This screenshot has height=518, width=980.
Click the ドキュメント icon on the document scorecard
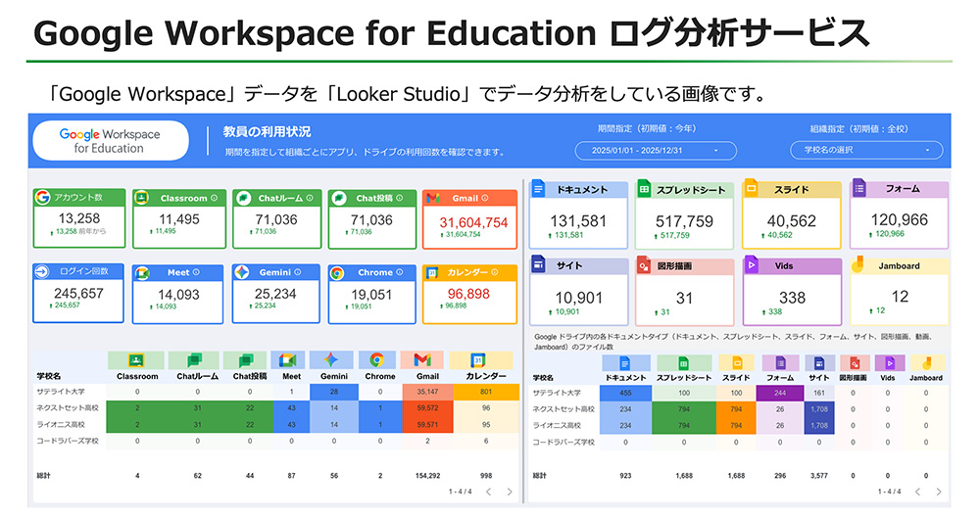point(538,189)
